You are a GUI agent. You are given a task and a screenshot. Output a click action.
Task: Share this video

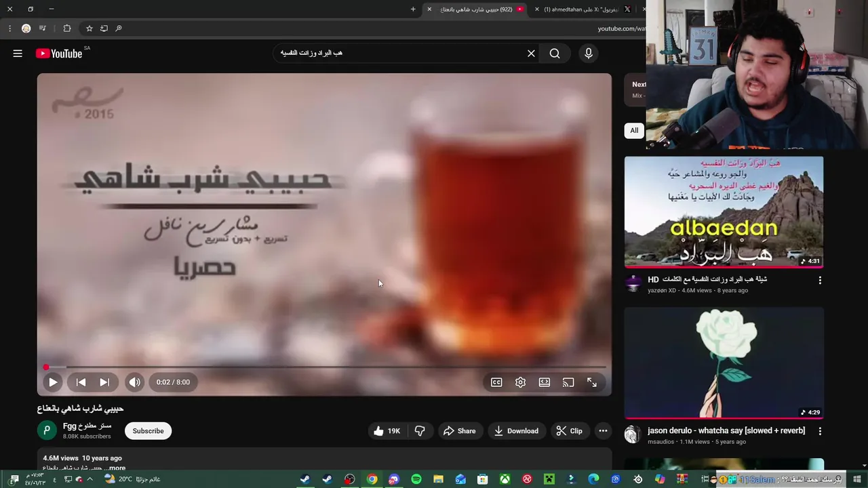coord(459,431)
